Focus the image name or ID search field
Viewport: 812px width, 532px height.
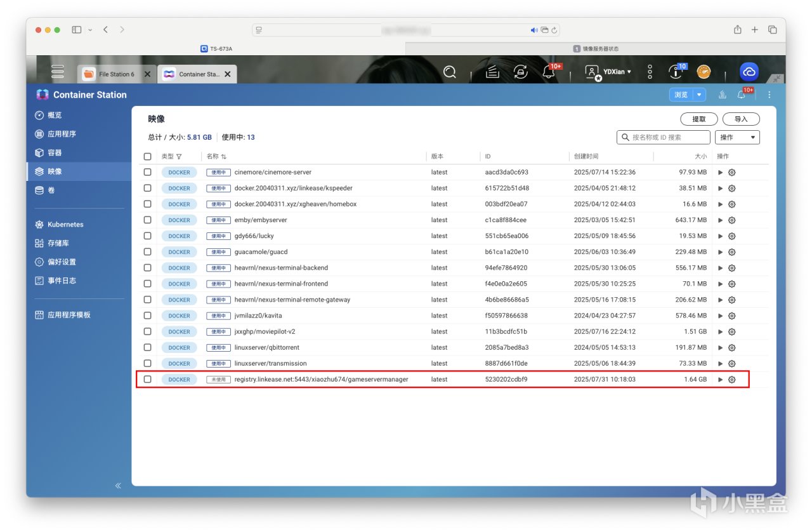tap(664, 137)
